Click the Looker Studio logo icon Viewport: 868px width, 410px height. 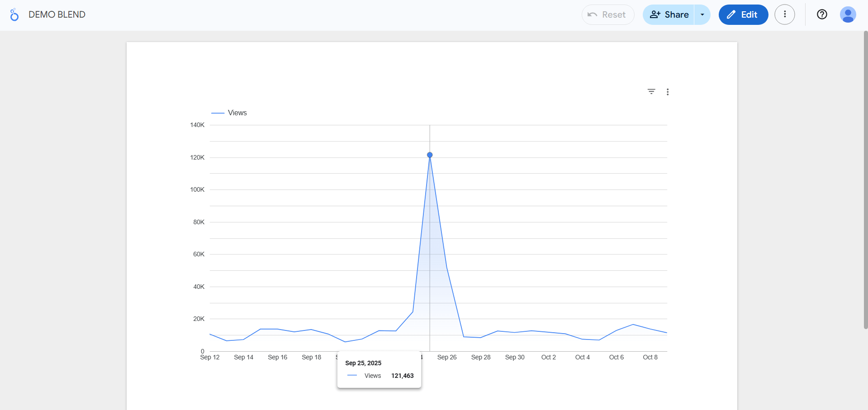(14, 15)
